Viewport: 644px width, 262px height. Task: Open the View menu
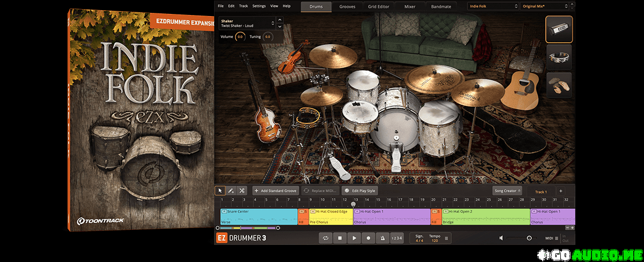pos(274,6)
